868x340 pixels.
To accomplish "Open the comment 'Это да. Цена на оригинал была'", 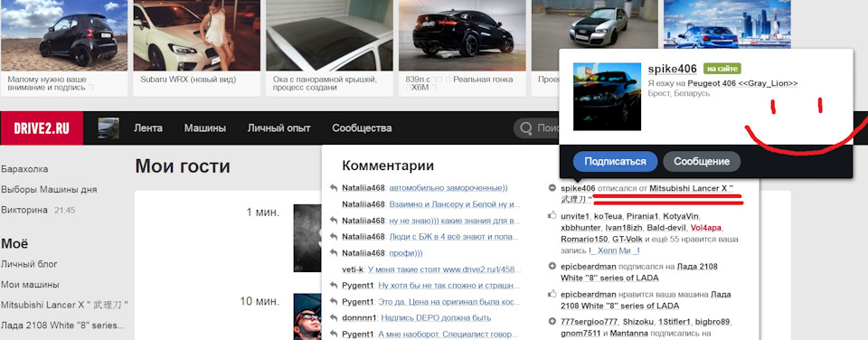I will coord(449,302).
